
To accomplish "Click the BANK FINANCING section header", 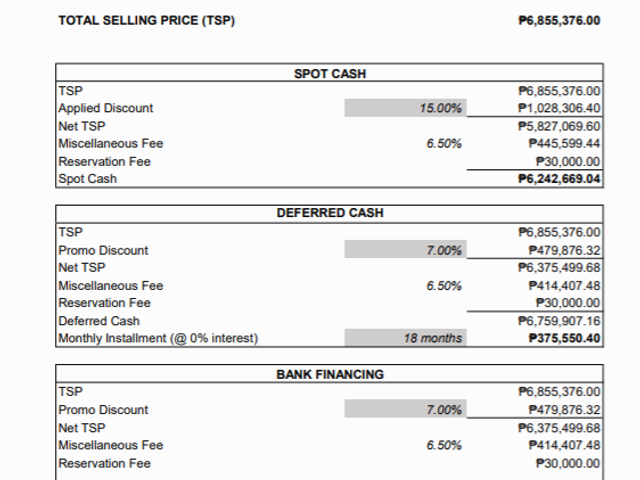I will 330,374.
